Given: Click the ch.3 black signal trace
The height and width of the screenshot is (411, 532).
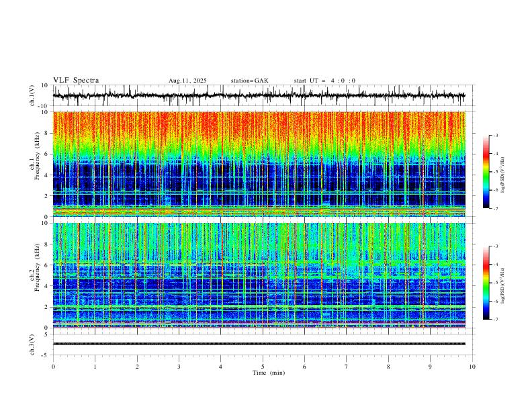Looking at the screenshot, I should click(259, 344).
